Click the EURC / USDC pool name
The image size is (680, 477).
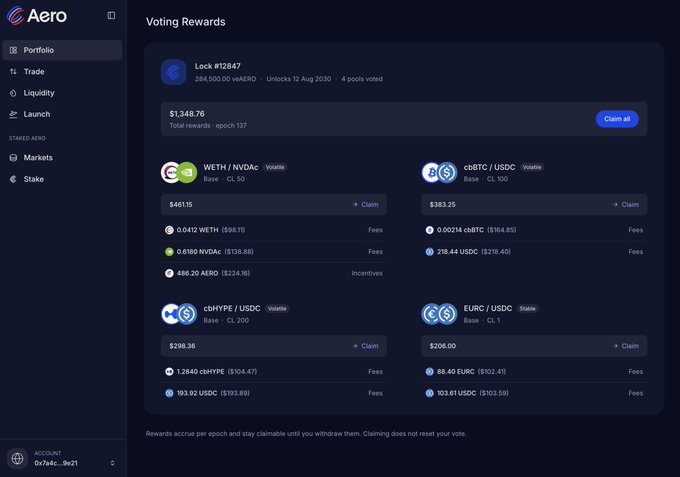click(x=488, y=308)
